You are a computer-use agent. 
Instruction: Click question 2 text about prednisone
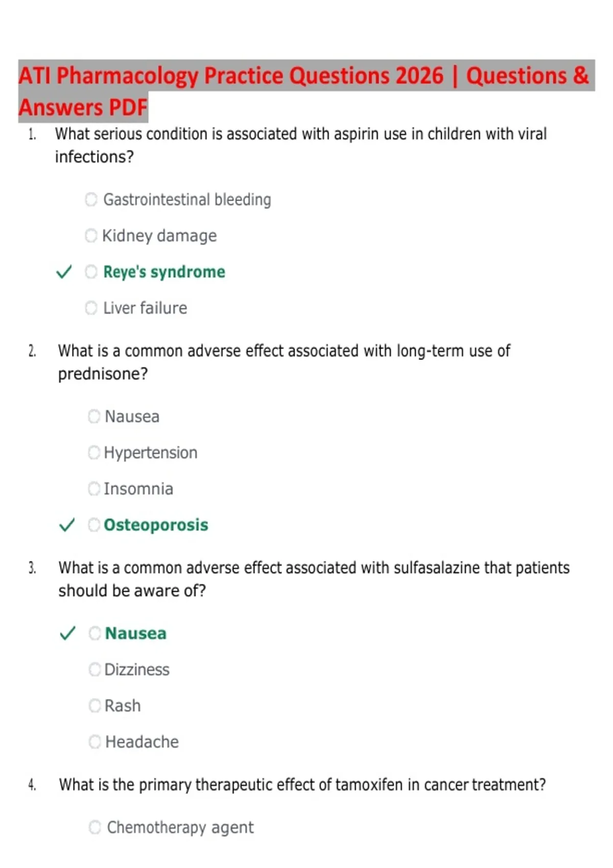coord(284,362)
